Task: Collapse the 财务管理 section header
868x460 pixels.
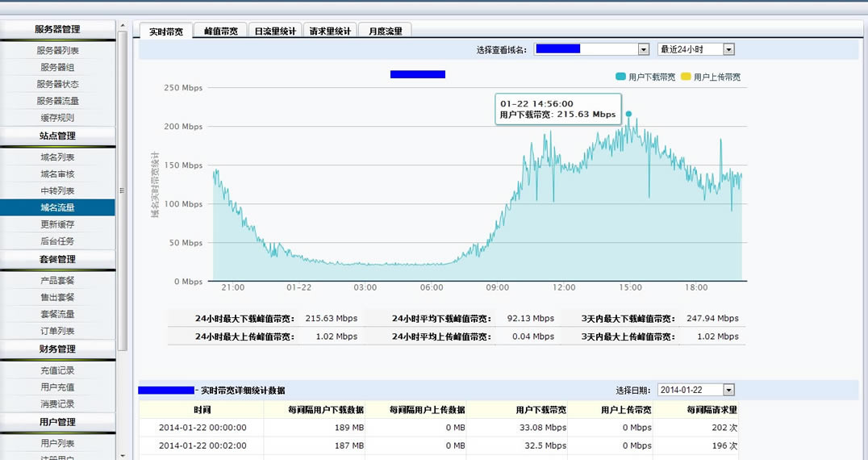Action: pos(57,349)
